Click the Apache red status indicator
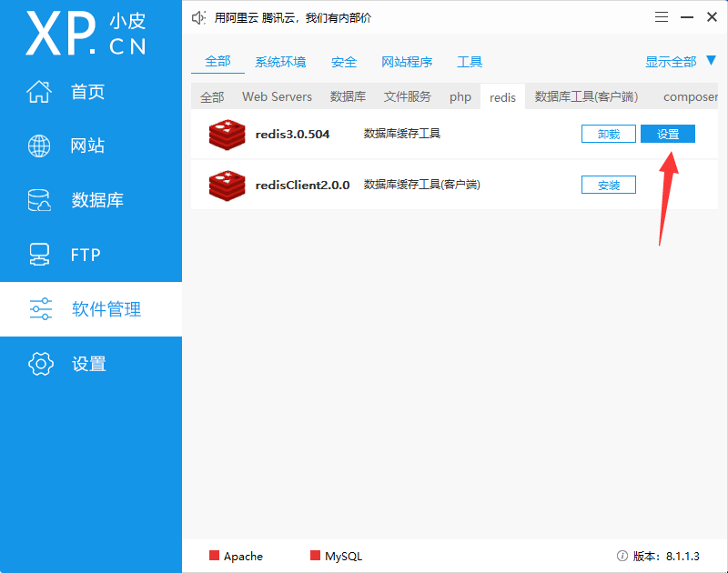This screenshot has height=573, width=728. [214, 556]
